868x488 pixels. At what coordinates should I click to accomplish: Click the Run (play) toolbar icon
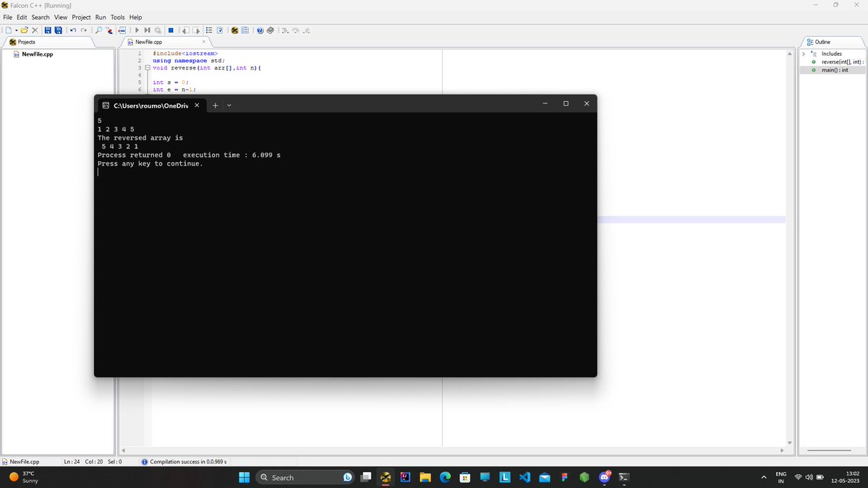click(x=137, y=30)
